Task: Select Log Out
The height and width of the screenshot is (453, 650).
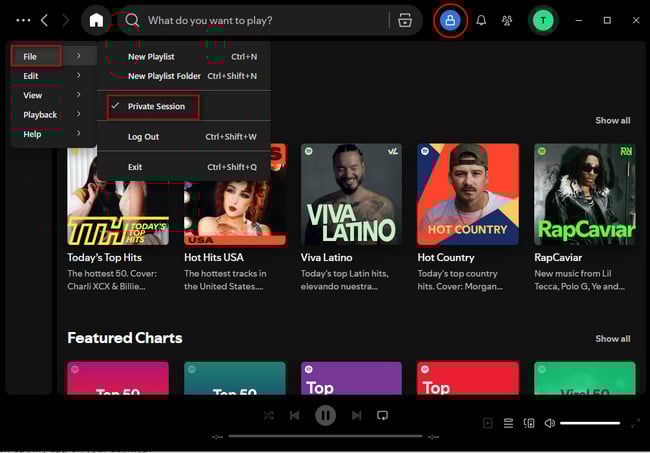Action: (184, 137)
